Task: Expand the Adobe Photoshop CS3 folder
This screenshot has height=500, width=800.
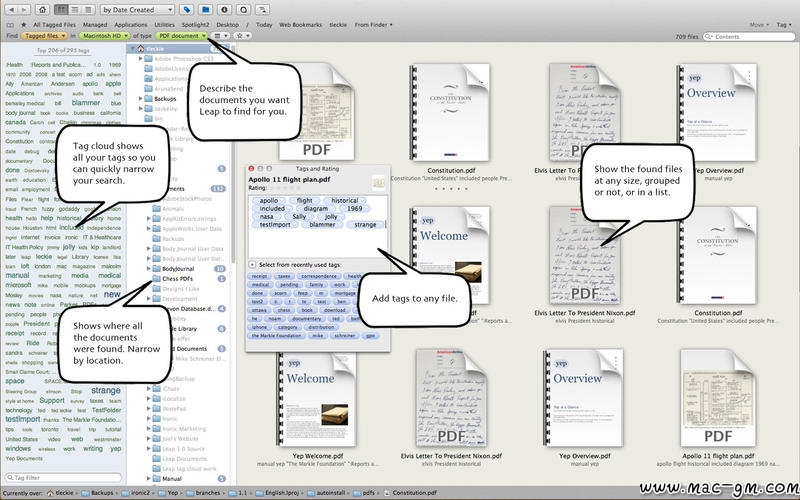Action: [x=141, y=59]
